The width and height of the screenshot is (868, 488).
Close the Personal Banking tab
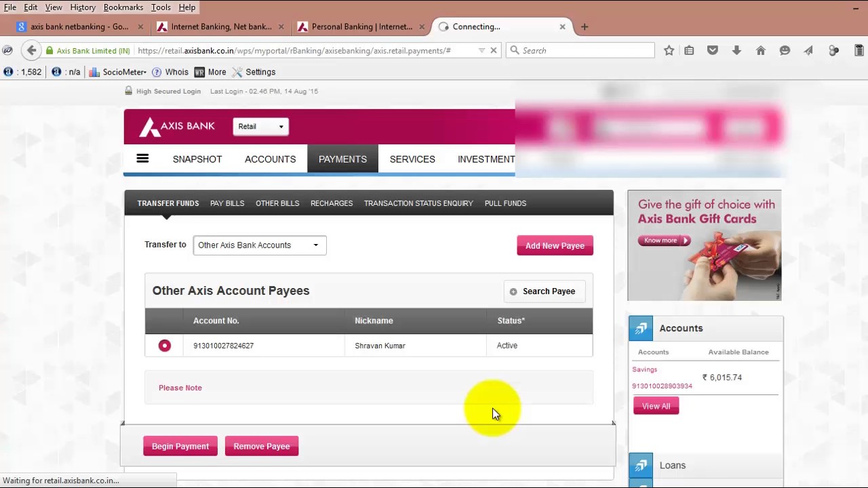[x=422, y=26]
